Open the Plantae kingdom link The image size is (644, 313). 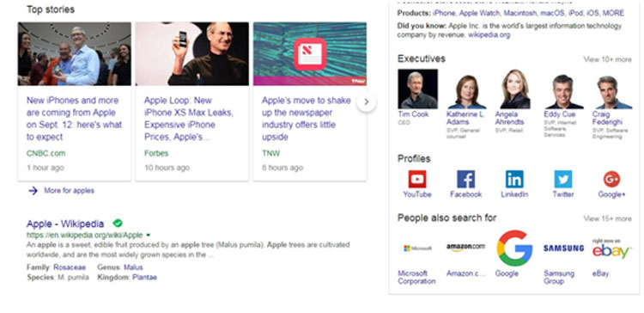click(144, 277)
